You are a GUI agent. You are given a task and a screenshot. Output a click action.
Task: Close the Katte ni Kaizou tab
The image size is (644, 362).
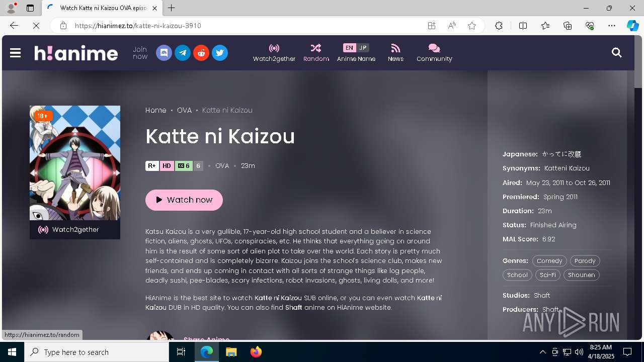154,8
